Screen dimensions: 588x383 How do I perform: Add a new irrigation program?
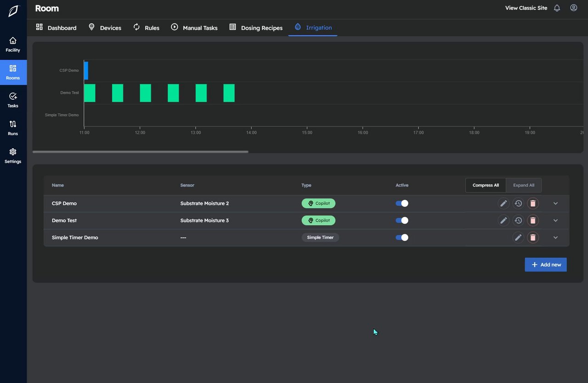click(546, 265)
